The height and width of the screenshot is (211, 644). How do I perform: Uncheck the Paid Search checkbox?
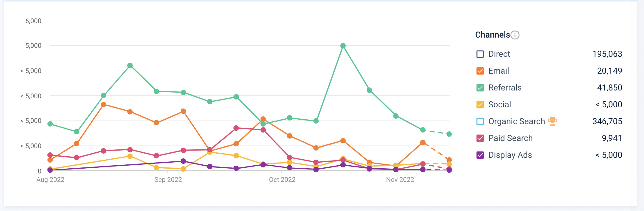pos(480,138)
